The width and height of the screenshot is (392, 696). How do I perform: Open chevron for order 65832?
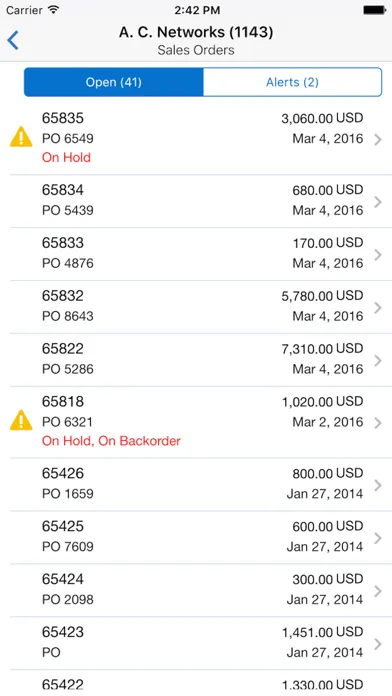coord(378,308)
